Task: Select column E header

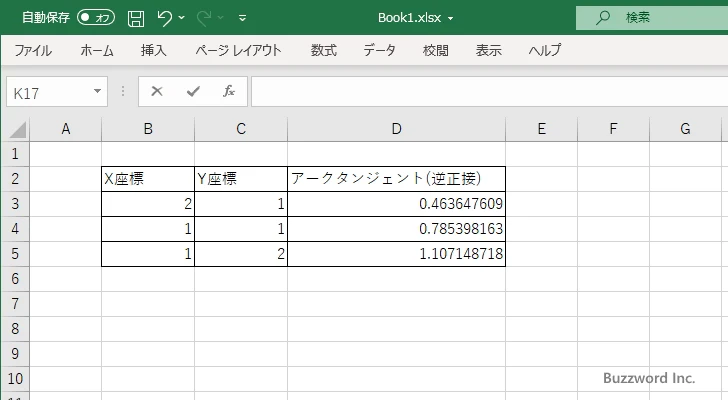Action: click(x=541, y=129)
